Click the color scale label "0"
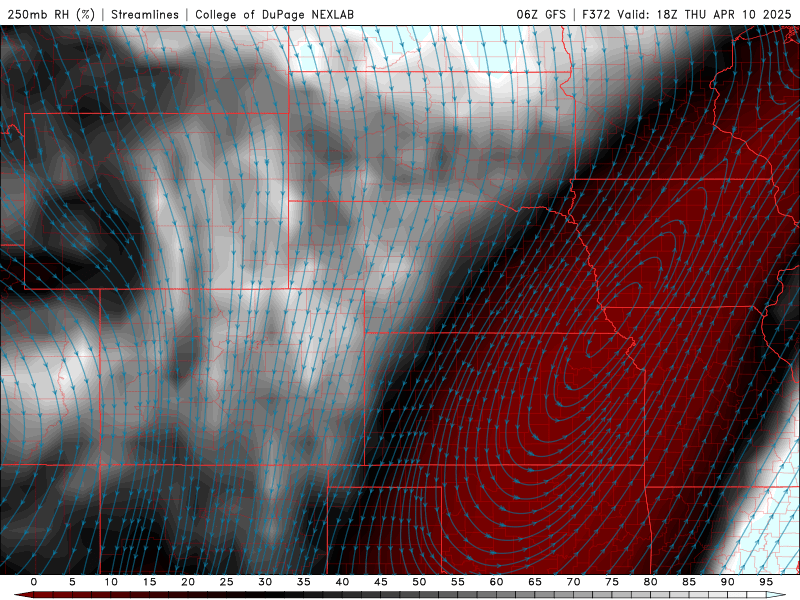The width and height of the screenshot is (800, 600). pos(34,582)
